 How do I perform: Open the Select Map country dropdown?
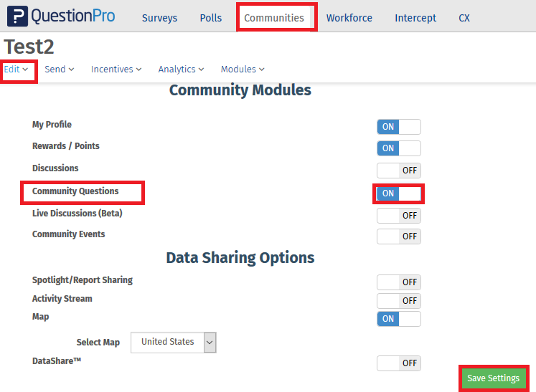(173, 343)
